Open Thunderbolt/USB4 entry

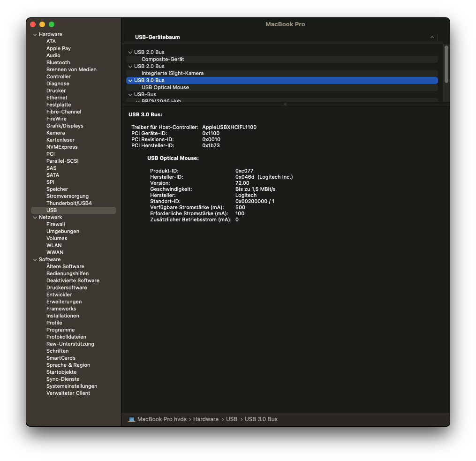click(x=69, y=203)
